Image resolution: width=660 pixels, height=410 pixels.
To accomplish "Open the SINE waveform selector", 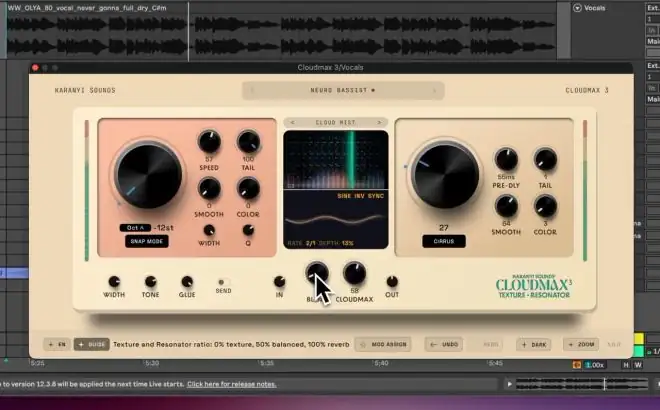I will point(344,196).
